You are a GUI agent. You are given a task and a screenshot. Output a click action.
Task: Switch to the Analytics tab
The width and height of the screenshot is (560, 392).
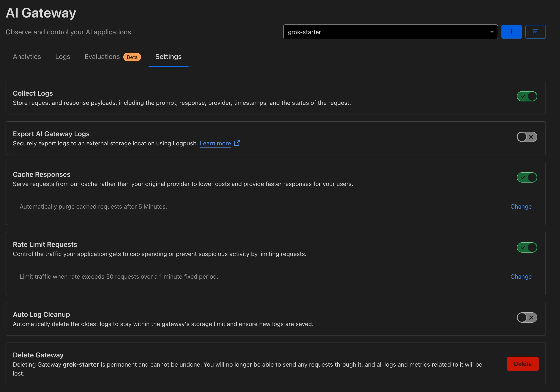tap(27, 57)
